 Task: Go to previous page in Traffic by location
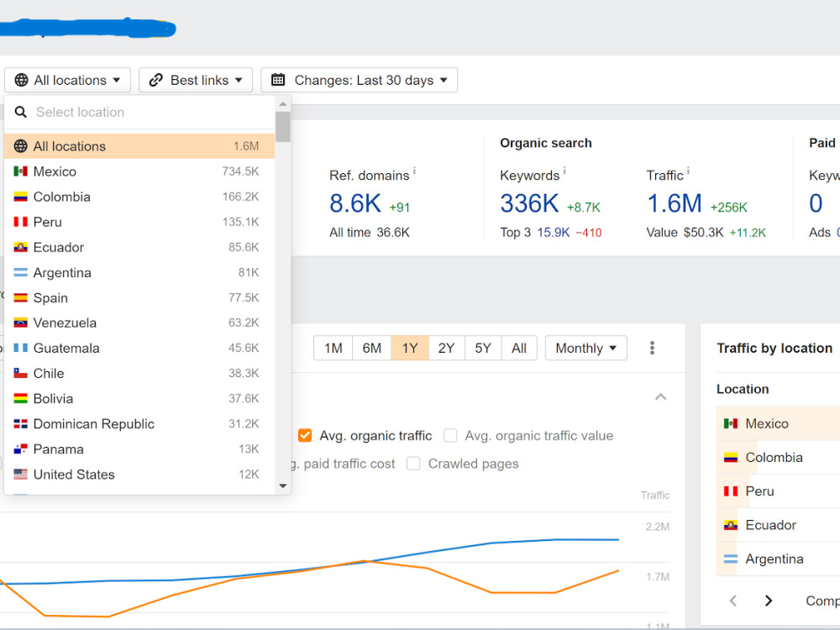click(x=732, y=601)
